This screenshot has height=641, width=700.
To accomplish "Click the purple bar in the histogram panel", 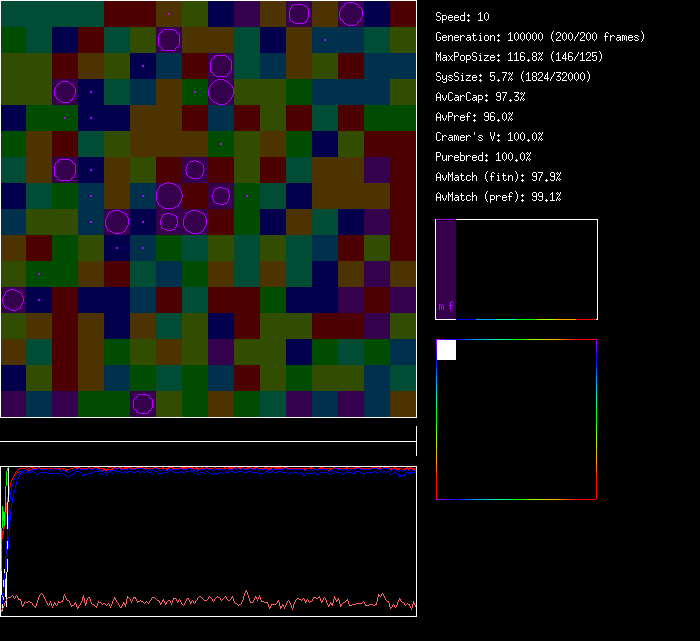I will pos(446,260).
